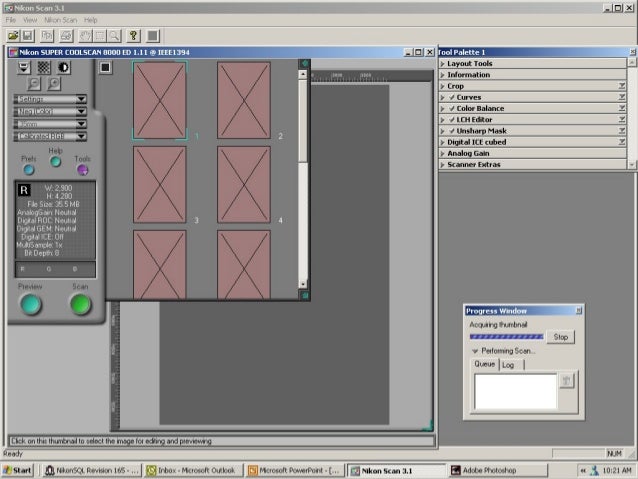638x479 pixels.
Task: Click the teal Preview button
Action: (31, 304)
